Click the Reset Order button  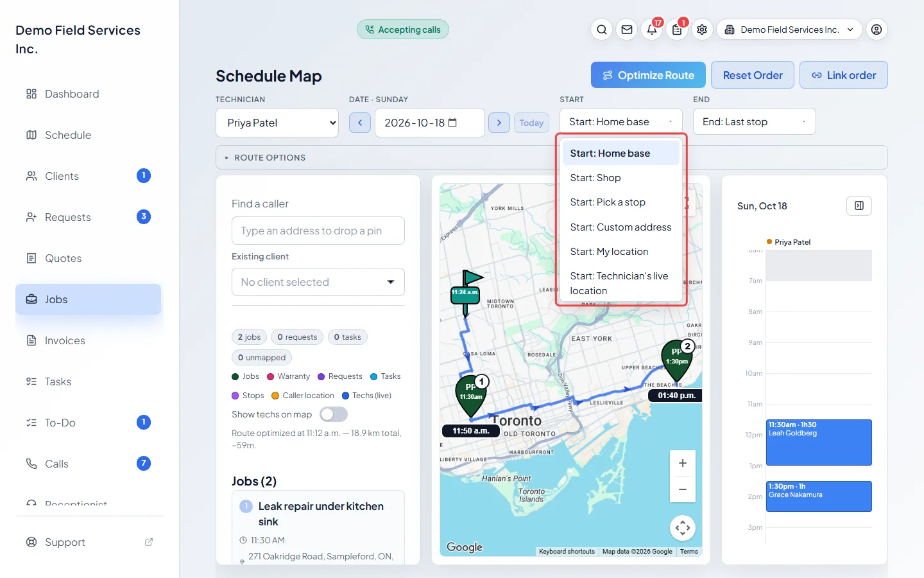point(753,75)
